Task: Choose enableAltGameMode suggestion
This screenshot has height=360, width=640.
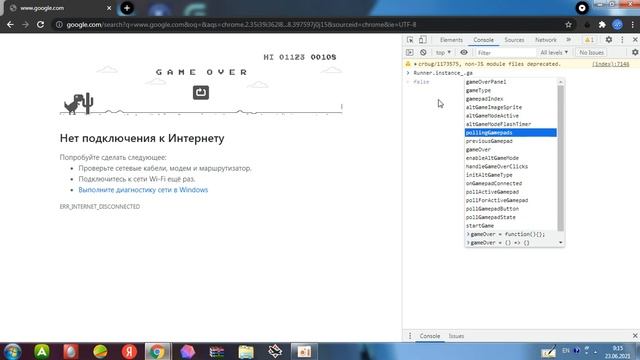Action: pos(511,158)
